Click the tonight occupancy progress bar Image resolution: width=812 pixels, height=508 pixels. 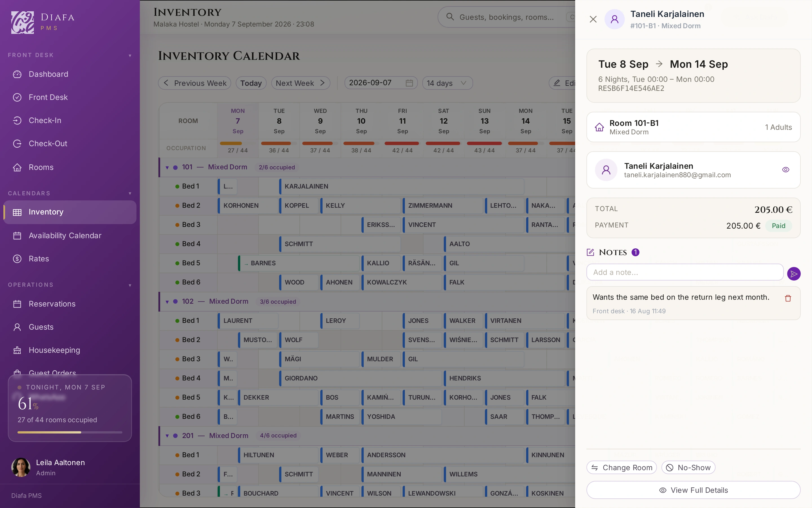70,432
